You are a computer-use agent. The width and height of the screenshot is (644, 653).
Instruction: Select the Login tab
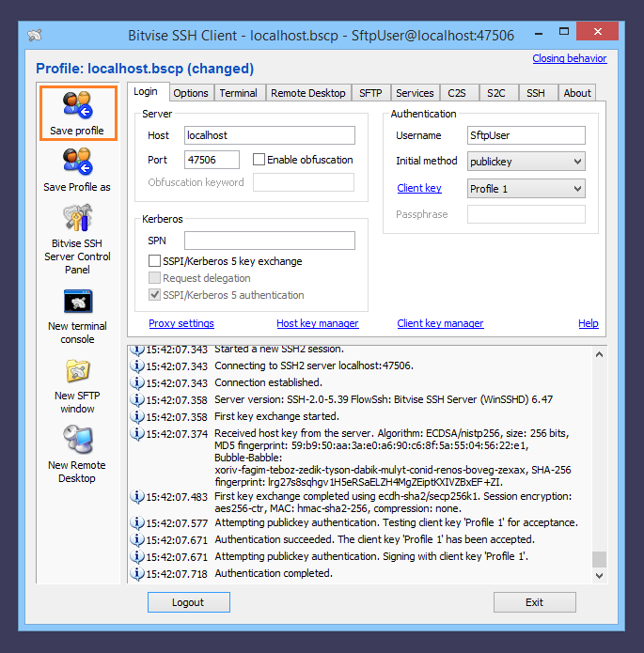pos(146,92)
